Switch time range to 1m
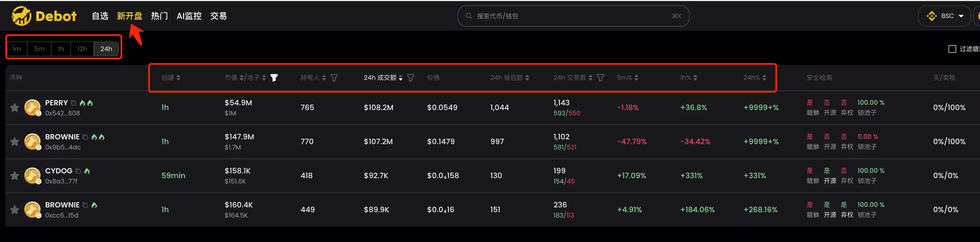 [x=16, y=49]
